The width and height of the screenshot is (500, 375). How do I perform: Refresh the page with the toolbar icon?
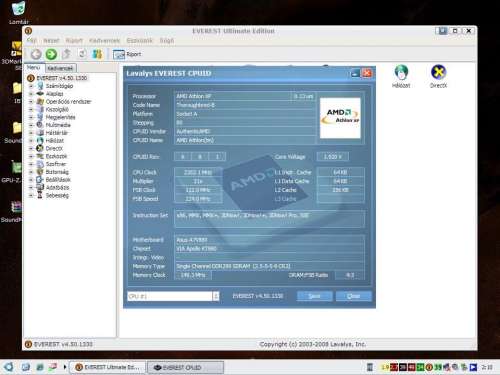82,54
